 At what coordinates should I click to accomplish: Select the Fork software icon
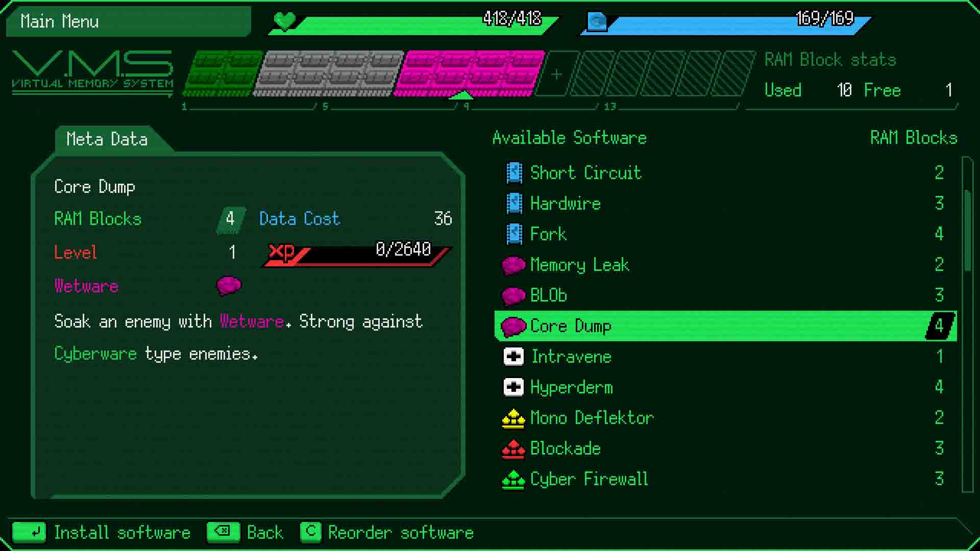(512, 234)
